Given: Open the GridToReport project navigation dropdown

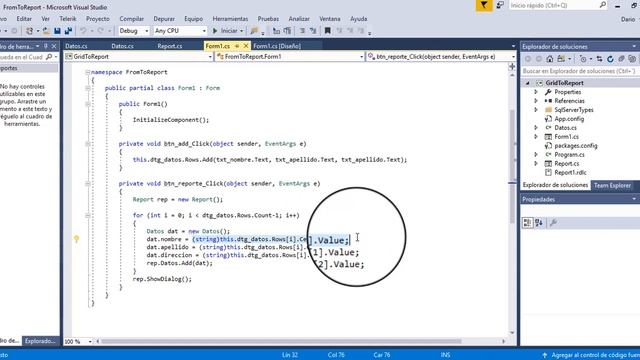Looking at the screenshot, I should 139,57.
